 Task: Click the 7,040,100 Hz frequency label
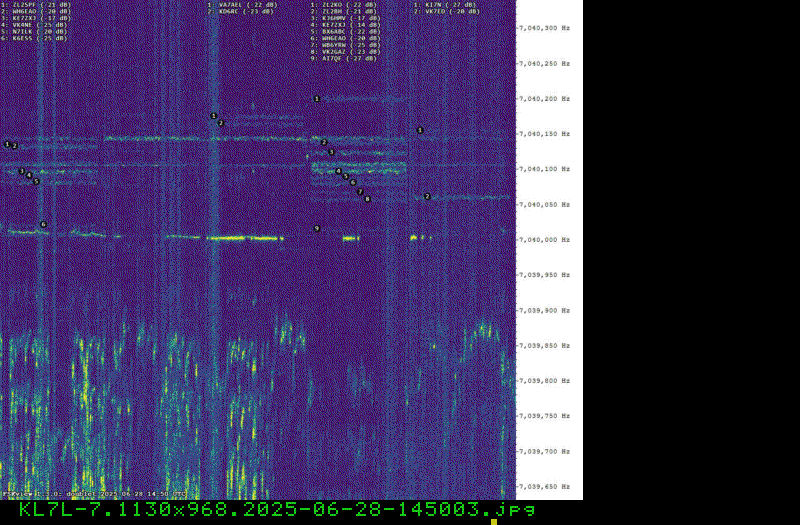[x=544, y=169]
